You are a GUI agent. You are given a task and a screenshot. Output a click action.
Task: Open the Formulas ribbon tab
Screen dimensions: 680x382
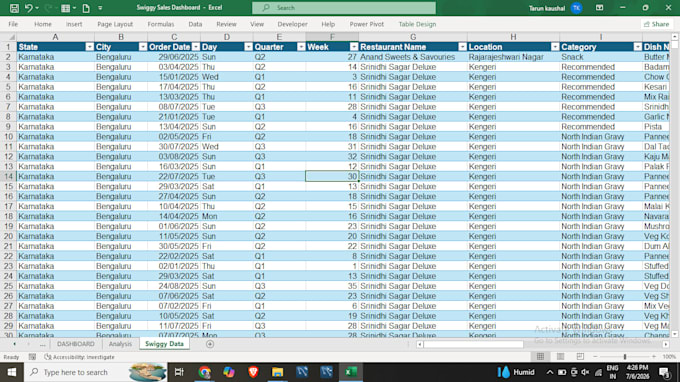click(x=160, y=24)
